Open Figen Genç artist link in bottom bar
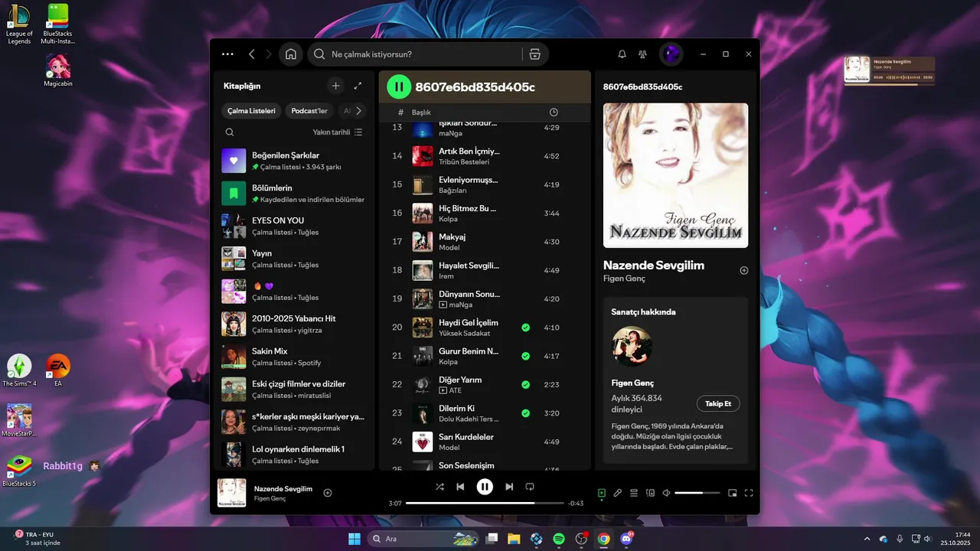The width and height of the screenshot is (980, 551). (x=269, y=498)
